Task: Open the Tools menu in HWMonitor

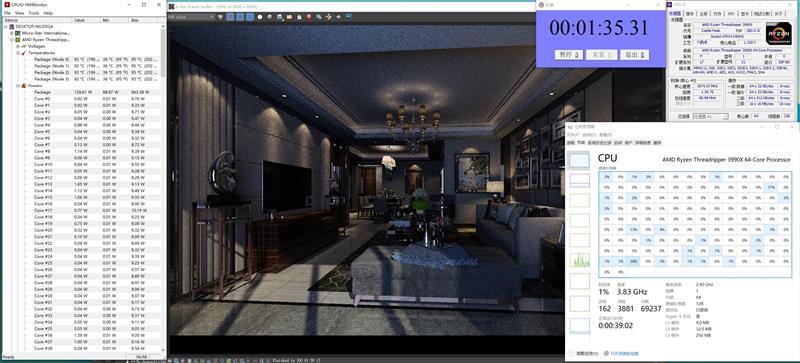Action: tap(34, 13)
